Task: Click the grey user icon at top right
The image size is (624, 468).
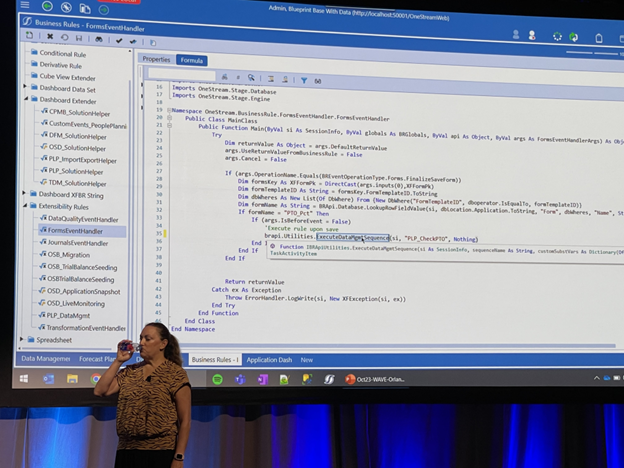Action: coord(516,35)
